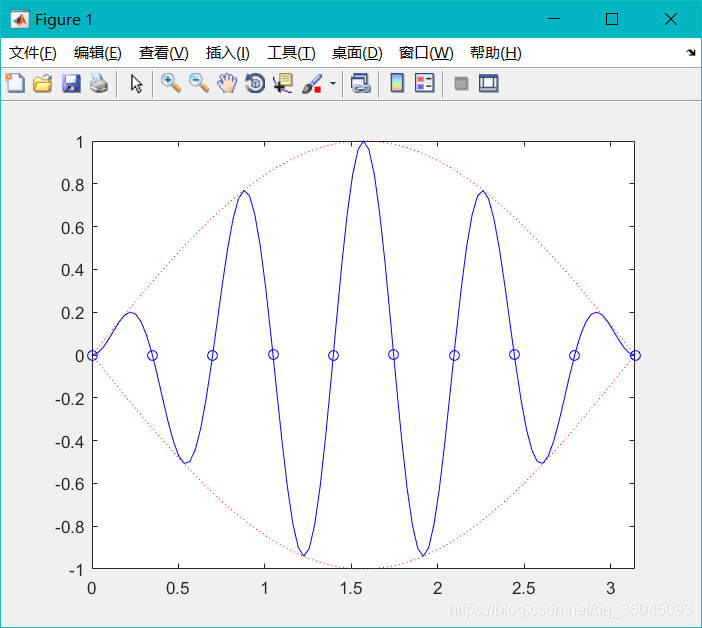Select the Brush/Select Data tool
Image resolution: width=702 pixels, height=628 pixels.
tap(312, 84)
